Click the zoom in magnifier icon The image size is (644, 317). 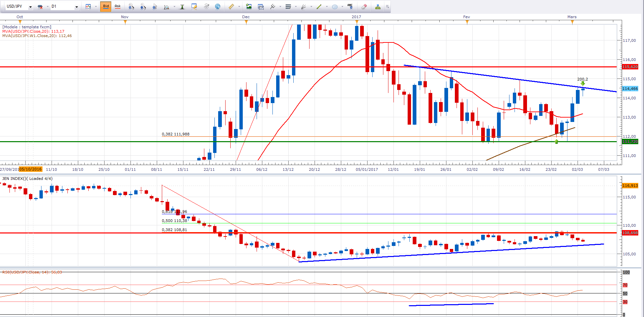131,6
